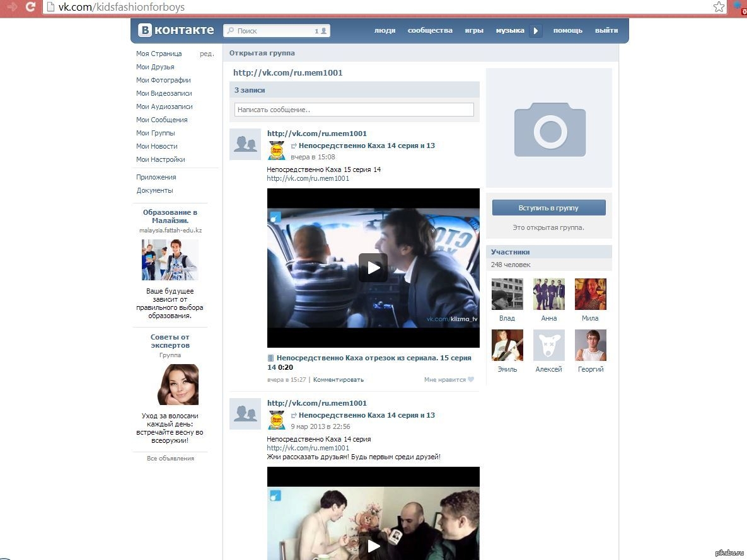
Task: Expand the 3 записи wall header
Action: coord(250,90)
